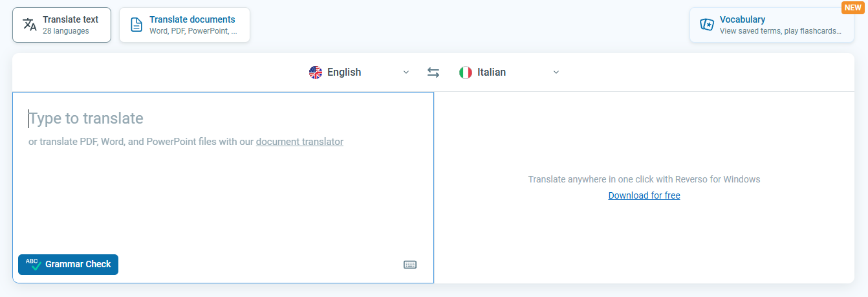The width and height of the screenshot is (868, 297).
Task: Click the Italian language name
Action: pos(492,72)
